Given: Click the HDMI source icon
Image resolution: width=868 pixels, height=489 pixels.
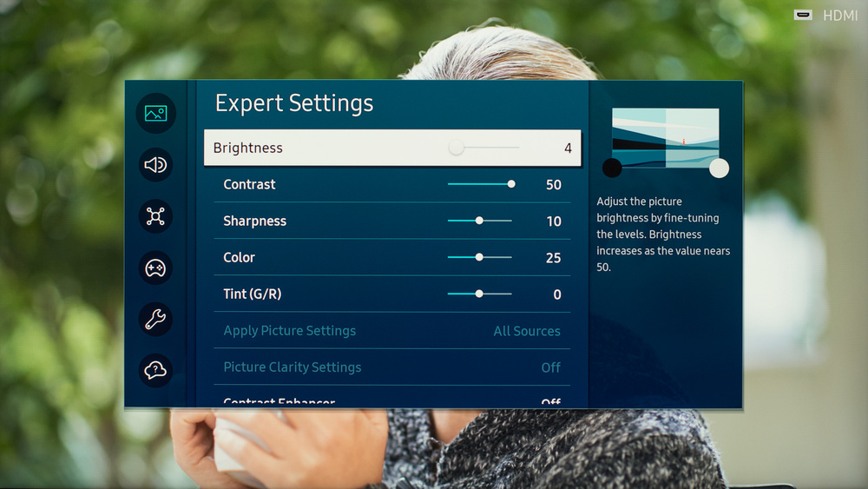Looking at the screenshot, I should click(803, 15).
